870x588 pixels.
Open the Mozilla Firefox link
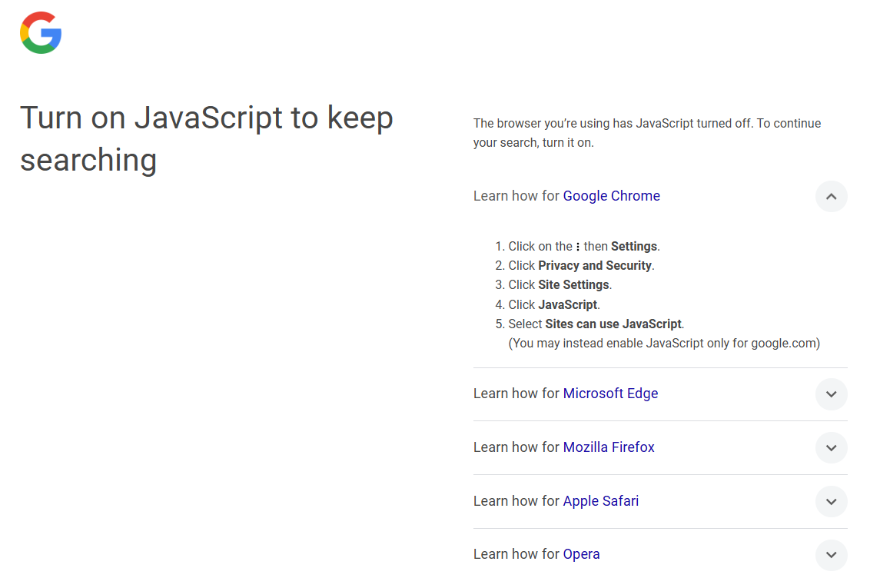(x=609, y=447)
